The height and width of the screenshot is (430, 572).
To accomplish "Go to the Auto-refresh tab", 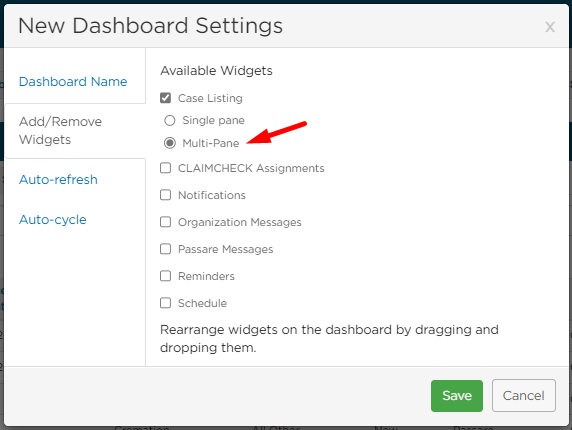I will click(58, 179).
